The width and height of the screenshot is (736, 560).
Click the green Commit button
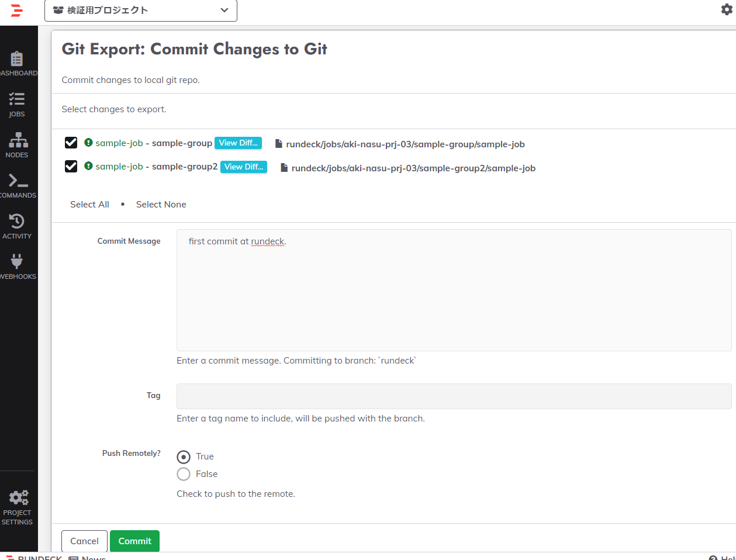(x=134, y=541)
